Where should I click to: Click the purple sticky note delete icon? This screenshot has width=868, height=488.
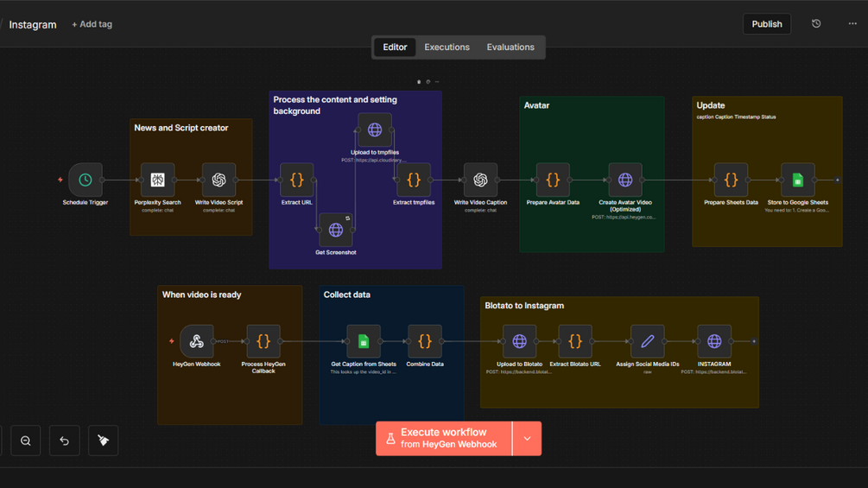pos(419,82)
